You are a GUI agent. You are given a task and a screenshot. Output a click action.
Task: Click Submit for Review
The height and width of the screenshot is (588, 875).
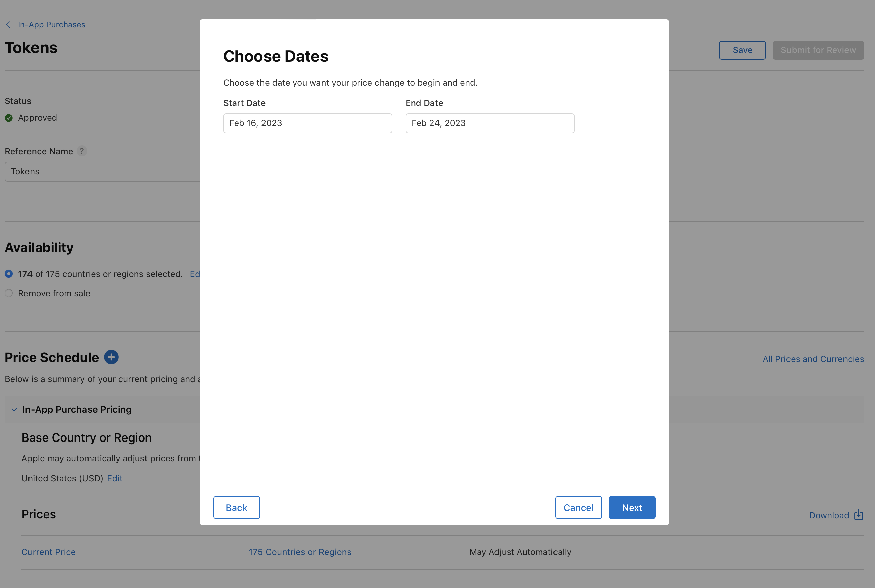[818, 50]
